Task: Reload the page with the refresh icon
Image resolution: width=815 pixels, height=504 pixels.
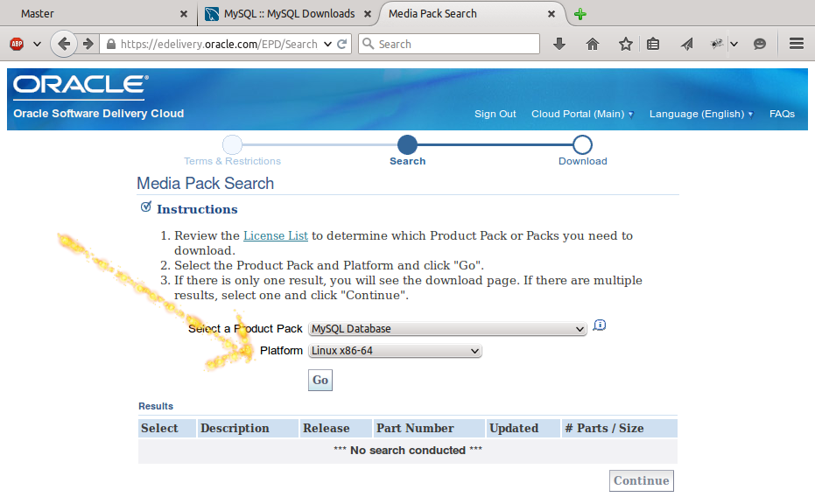Action: pos(342,44)
